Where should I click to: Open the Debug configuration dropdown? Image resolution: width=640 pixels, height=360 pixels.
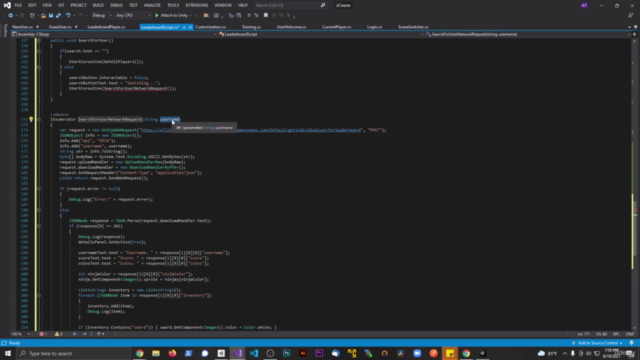tap(102, 16)
